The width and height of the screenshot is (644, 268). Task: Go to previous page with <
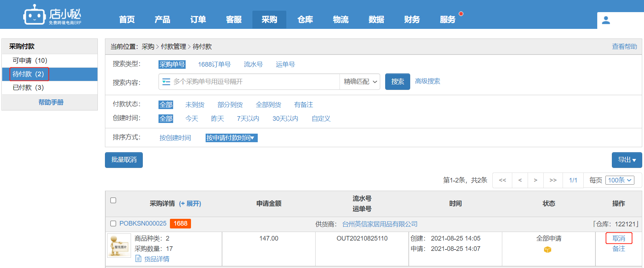pos(520,180)
